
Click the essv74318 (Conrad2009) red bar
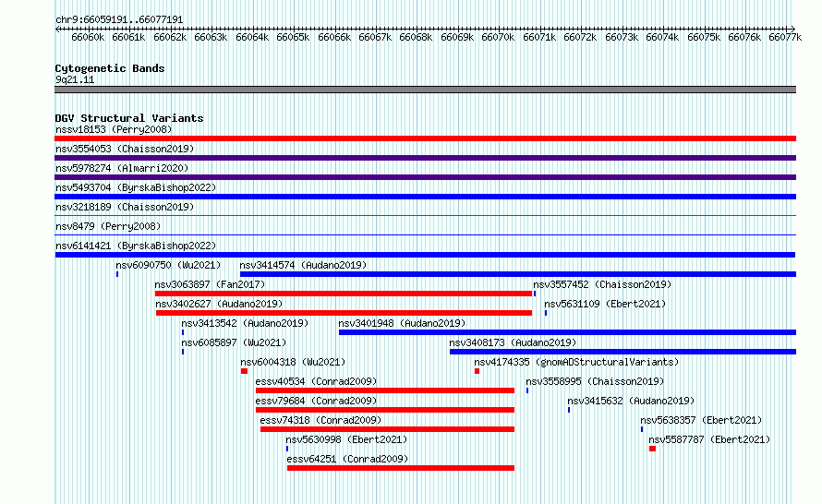click(x=387, y=429)
